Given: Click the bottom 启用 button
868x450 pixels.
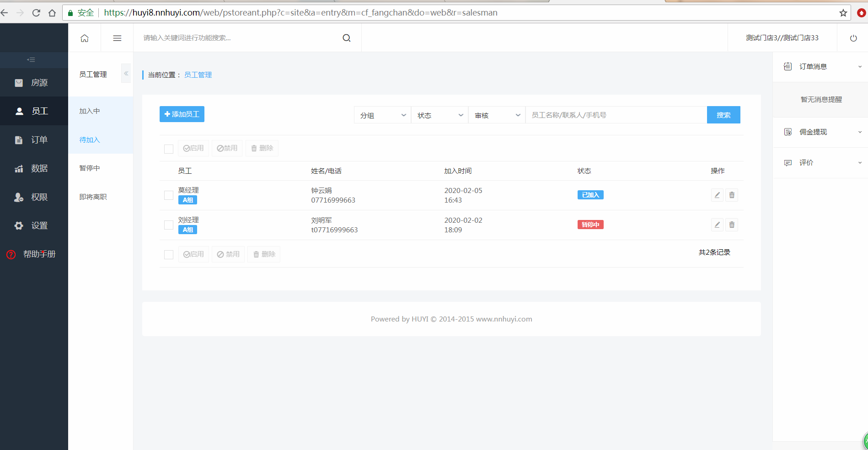Looking at the screenshot, I should [193, 254].
